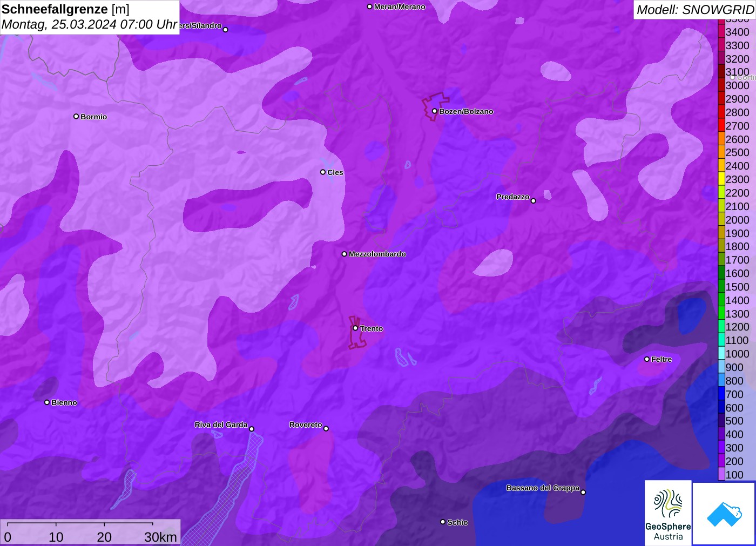Viewport: 756px width, 546px height.
Task: Click the GeoSphere Austria logo
Action: (x=668, y=513)
